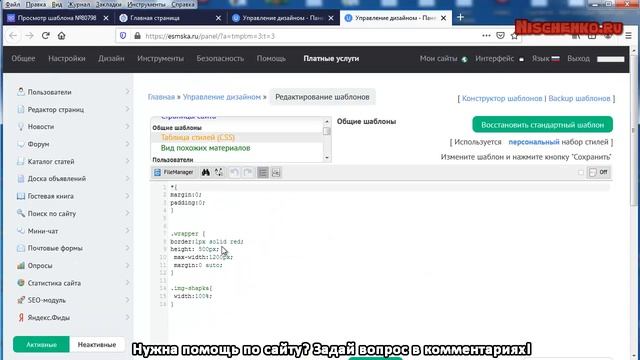The image size is (640, 360).
Task: Open Безопасность in the panel navbar
Action: [220, 59]
